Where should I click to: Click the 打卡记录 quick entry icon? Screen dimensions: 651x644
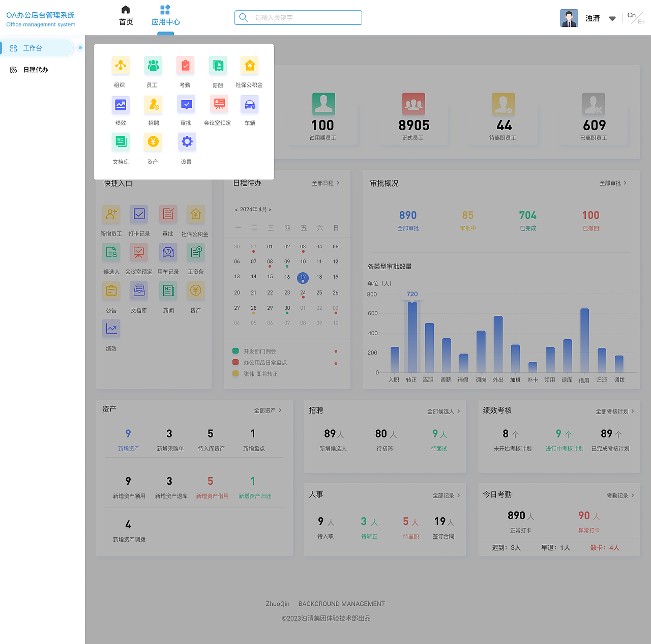pyautogui.click(x=139, y=214)
